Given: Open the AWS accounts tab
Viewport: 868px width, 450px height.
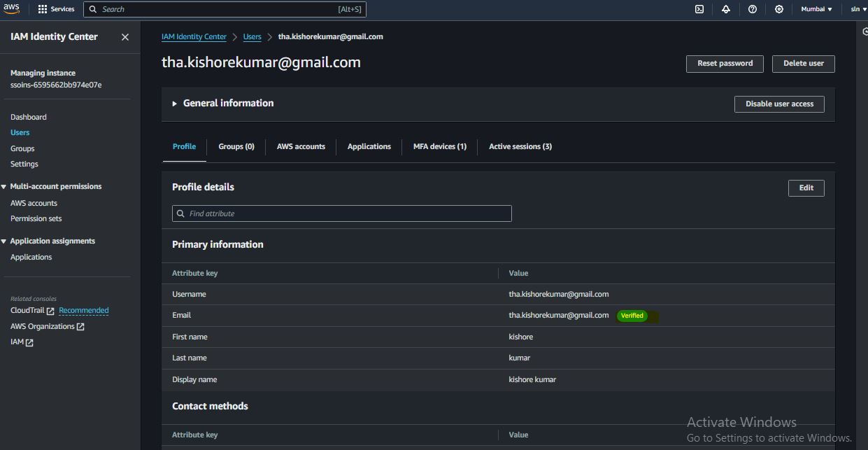Looking at the screenshot, I should pyautogui.click(x=301, y=146).
